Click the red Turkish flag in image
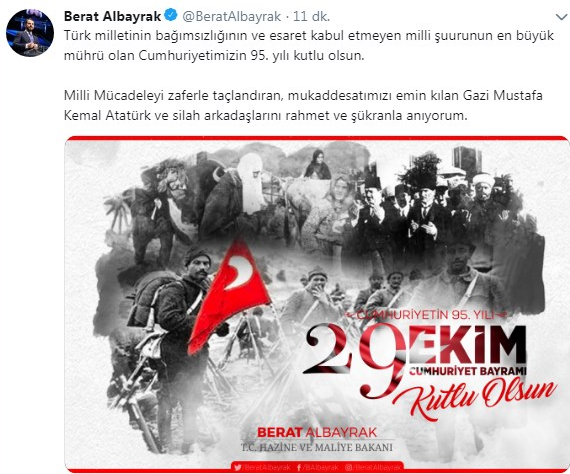 coord(230,295)
